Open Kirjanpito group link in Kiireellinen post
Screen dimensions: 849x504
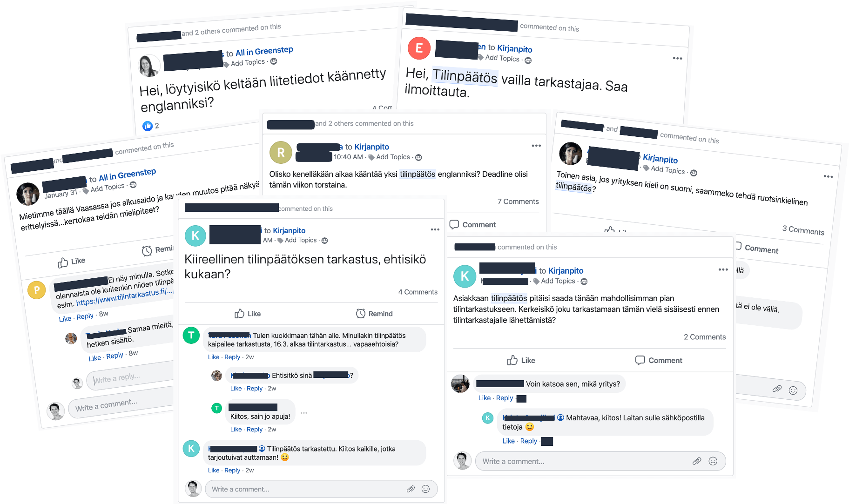[x=289, y=230]
